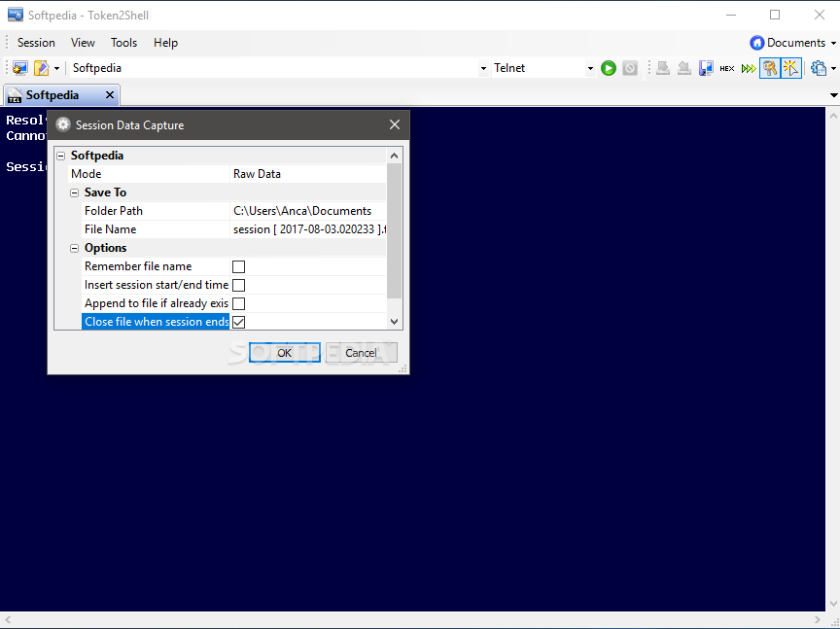Click the edit session notepad icon
Image resolution: width=840 pixels, height=629 pixels.
pyautogui.click(x=41, y=68)
